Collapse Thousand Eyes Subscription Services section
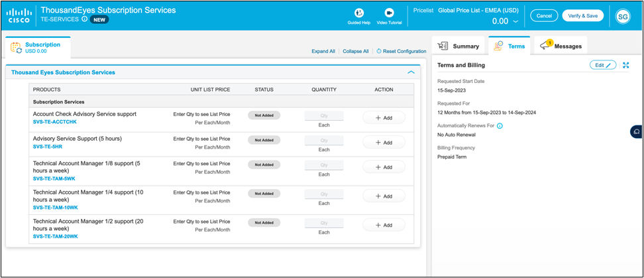The width and height of the screenshot is (644, 278). 411,72
